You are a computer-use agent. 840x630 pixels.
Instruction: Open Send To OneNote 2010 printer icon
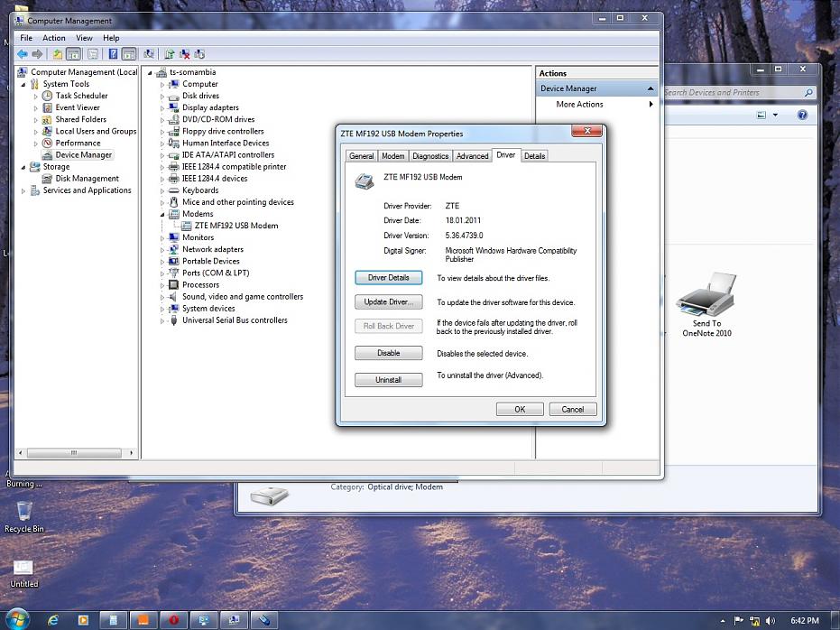[706, 293]
